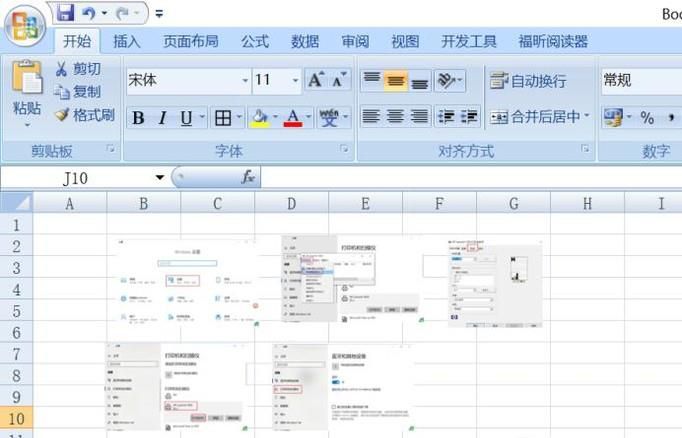Toggle italic formatting

(x=163, y=118)
